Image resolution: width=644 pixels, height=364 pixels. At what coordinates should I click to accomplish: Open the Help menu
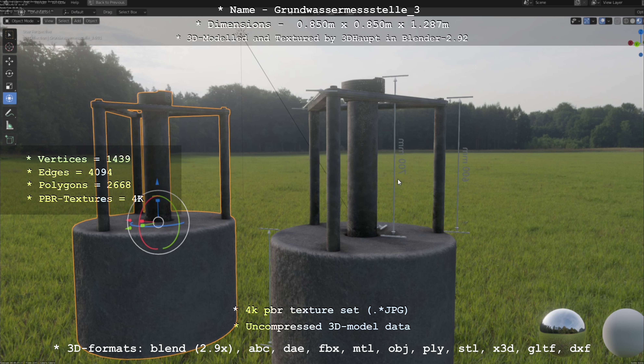[75, 2]
